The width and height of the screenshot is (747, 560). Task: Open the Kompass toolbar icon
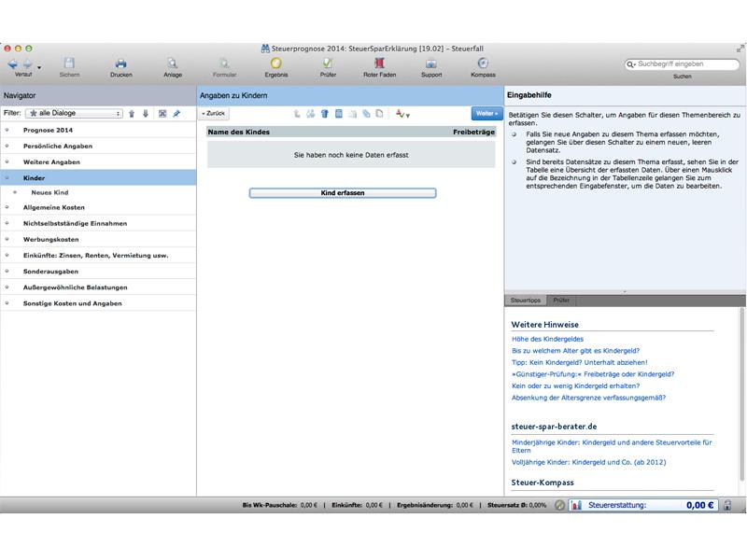click(483, 67)
